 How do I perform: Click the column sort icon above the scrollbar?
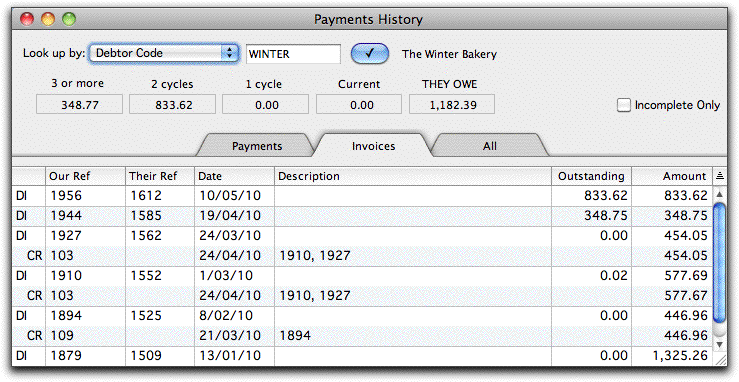tap(720, 176)
